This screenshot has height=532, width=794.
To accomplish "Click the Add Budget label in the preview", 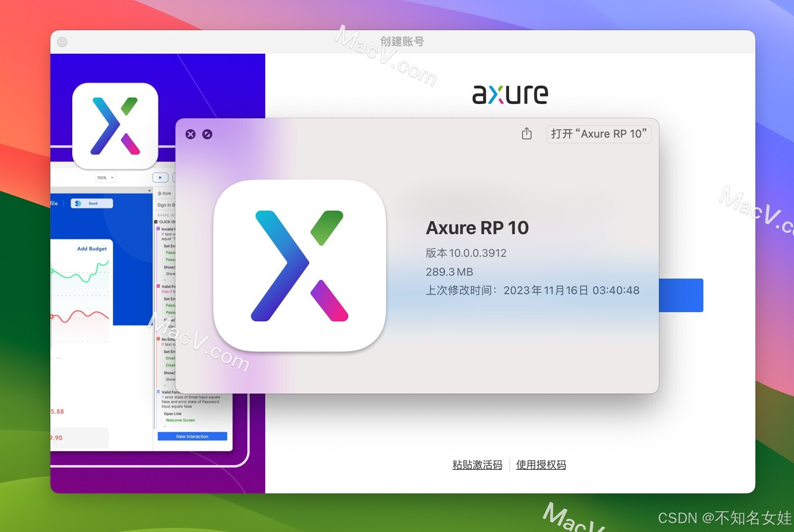I will [x=92, y=248].
